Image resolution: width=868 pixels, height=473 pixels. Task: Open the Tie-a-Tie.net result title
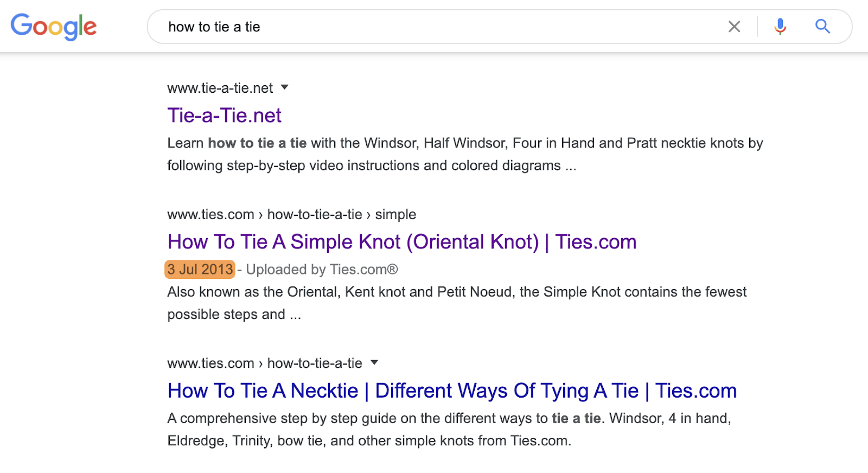(x=224, y=116)
